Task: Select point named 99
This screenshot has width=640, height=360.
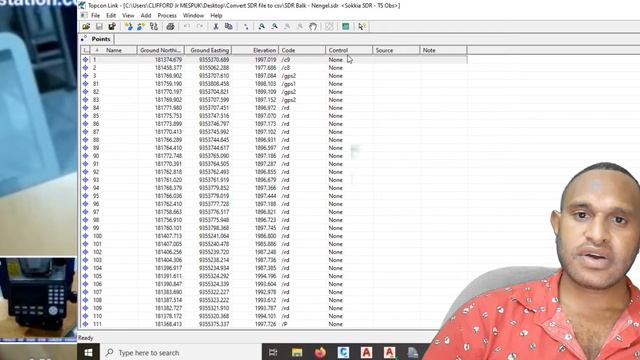Action: click(96, 228)
